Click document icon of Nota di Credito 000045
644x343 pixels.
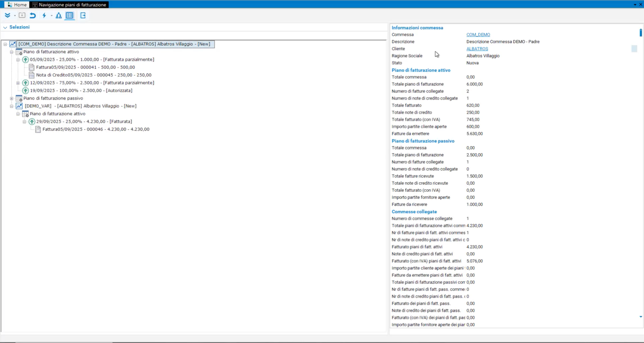[32, 75]
